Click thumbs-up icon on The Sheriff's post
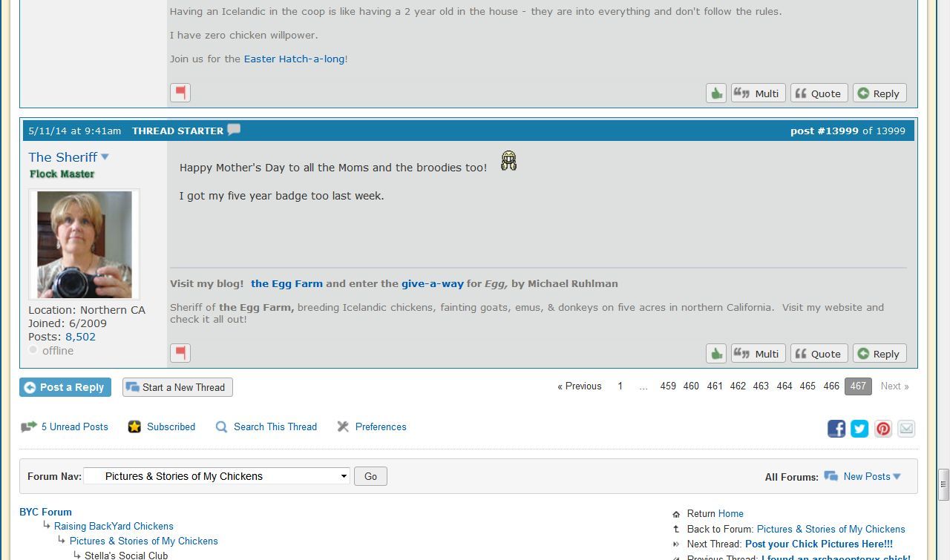The image size is (950, 560). tap(715, 354)
